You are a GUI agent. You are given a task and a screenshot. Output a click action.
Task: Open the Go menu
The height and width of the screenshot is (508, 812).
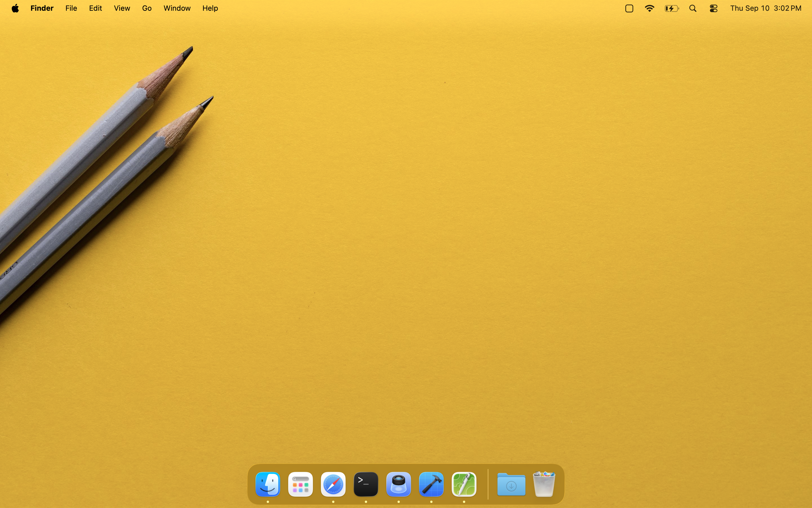point(147,8)
